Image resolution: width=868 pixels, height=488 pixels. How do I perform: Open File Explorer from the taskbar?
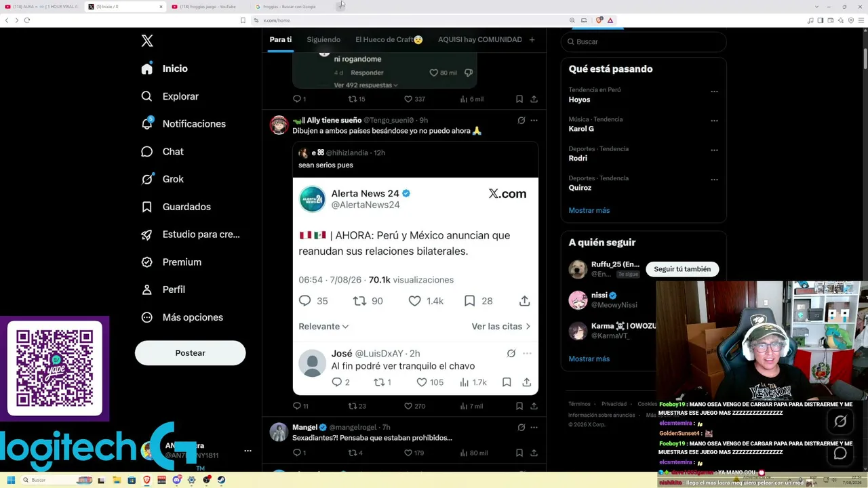coord(117,480)
